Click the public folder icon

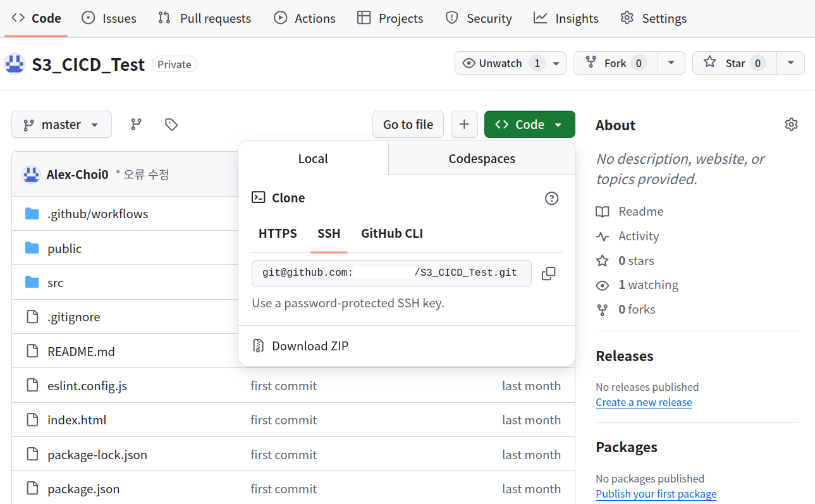click(32, 248)
